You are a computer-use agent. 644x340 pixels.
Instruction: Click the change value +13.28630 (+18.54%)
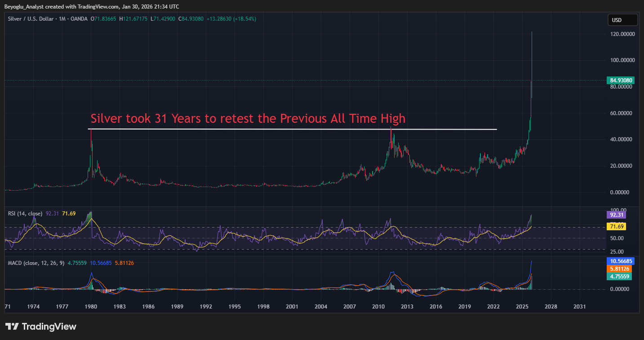tap(231, 19)
